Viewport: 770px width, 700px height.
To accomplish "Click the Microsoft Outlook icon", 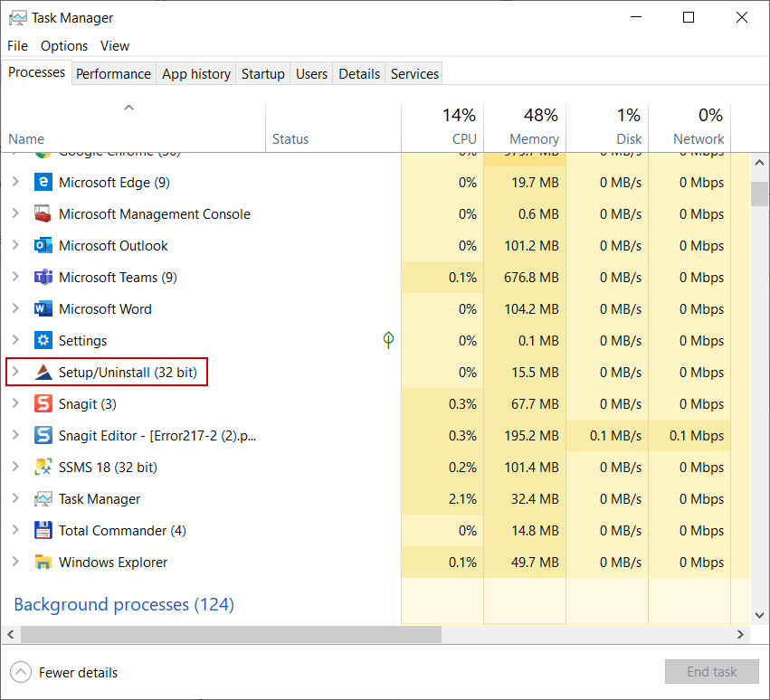I will 43,245.
